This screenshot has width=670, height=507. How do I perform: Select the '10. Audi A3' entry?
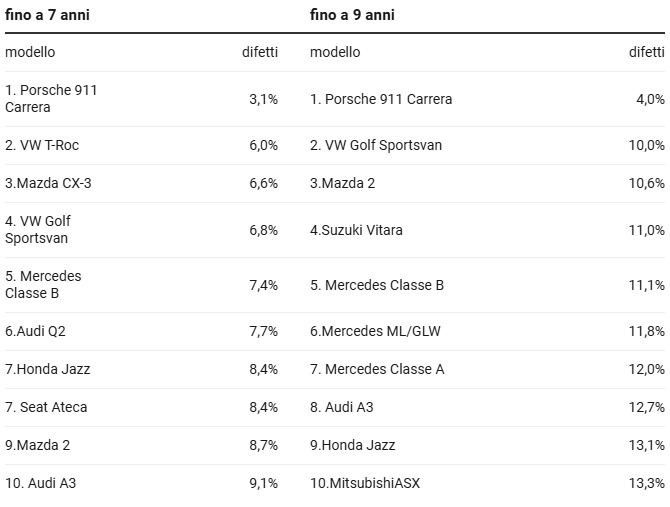click(40, 483)
